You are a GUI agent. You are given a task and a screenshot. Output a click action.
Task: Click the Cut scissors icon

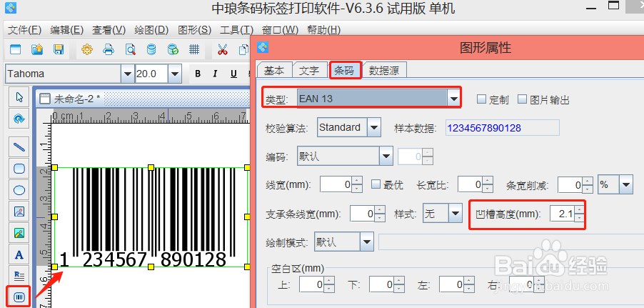coord(222,50)
